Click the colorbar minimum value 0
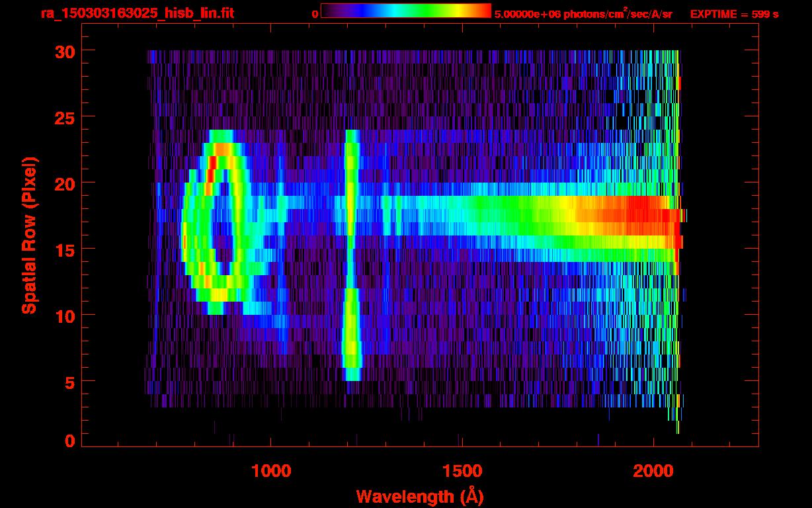The image size is (812, 508). (x=315, y=14)
